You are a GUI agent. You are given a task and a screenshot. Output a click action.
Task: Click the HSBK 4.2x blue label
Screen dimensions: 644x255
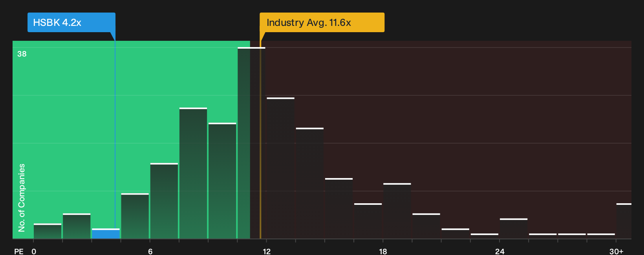(71, 22)
